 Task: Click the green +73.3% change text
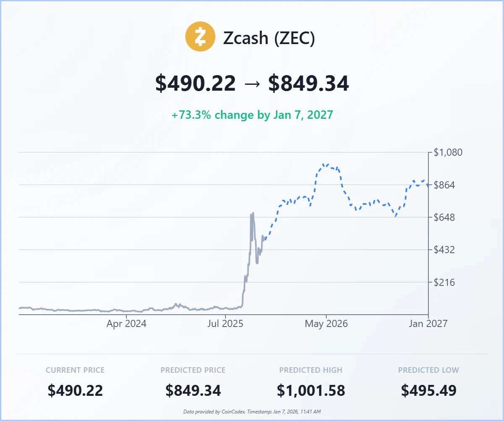(x=252, y=115)
